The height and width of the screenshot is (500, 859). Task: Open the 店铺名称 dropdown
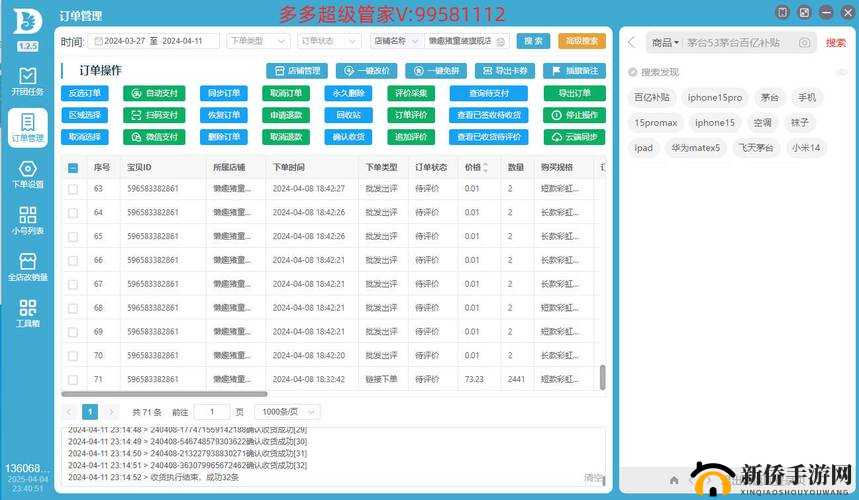[x=395, y=41]
